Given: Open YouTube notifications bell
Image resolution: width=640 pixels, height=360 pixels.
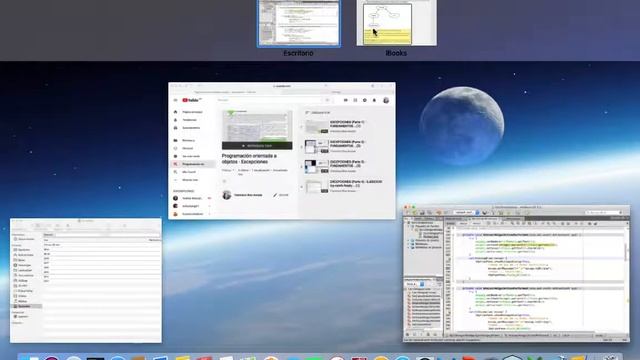Looking at the screenshot, I should tap(374, 100).
